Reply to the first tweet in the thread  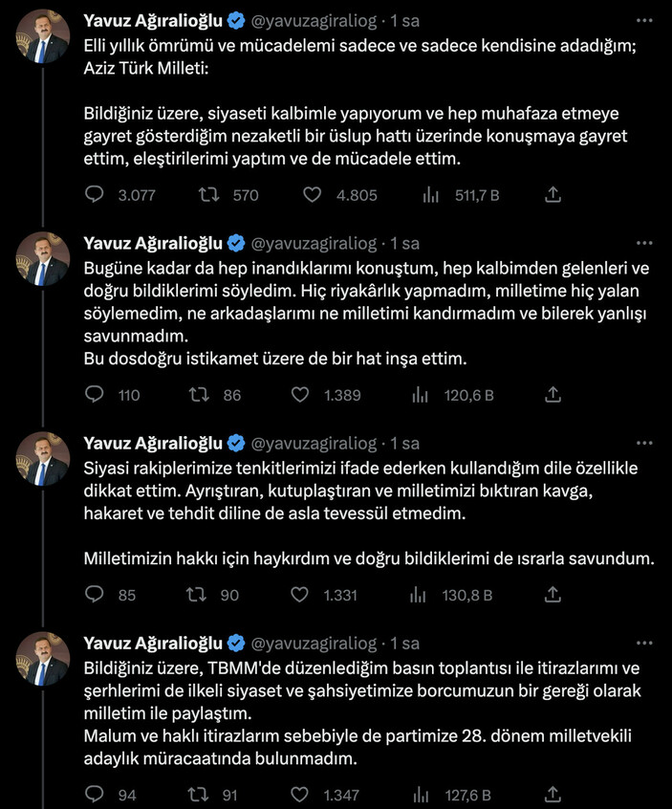click(93, 194)
